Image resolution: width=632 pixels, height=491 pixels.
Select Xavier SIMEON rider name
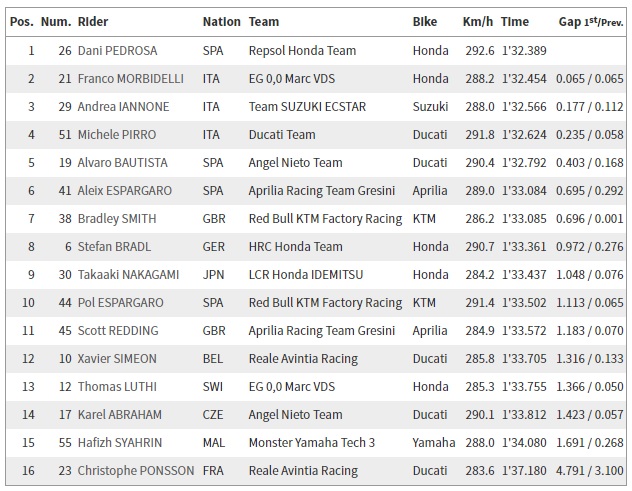[x=117, y=359]
